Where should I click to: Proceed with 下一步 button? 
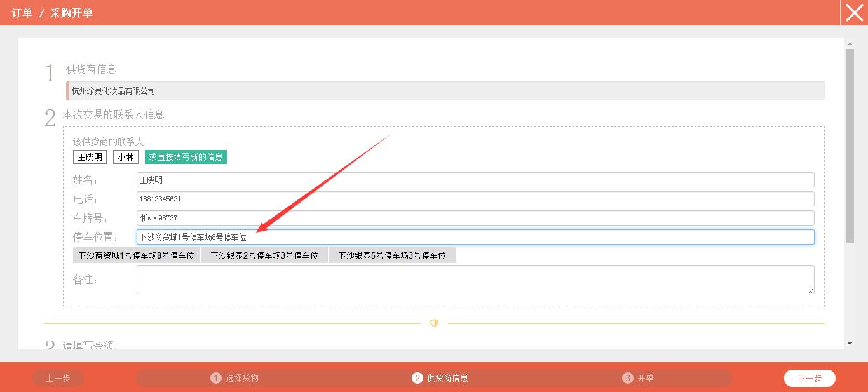click(810, 379)
